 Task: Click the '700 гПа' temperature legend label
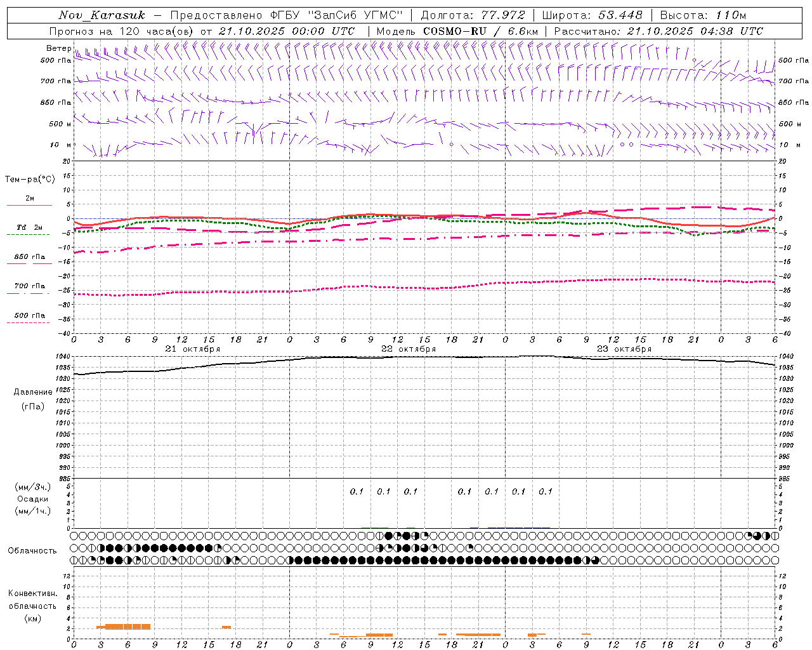30,286
